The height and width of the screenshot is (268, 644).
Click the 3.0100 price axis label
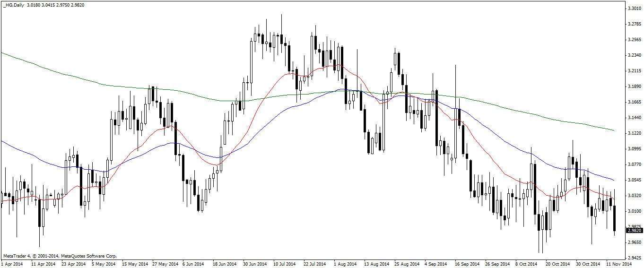click(634, 211)
